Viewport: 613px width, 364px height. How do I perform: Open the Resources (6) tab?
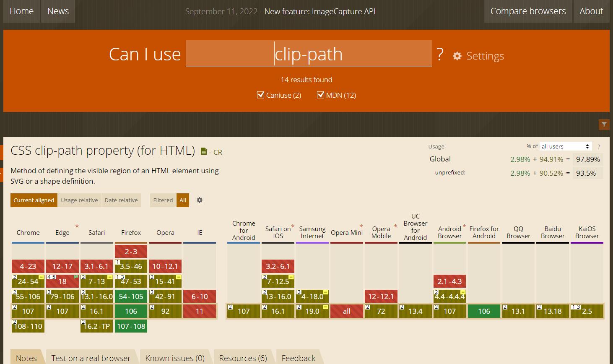(x=243, y=358)
